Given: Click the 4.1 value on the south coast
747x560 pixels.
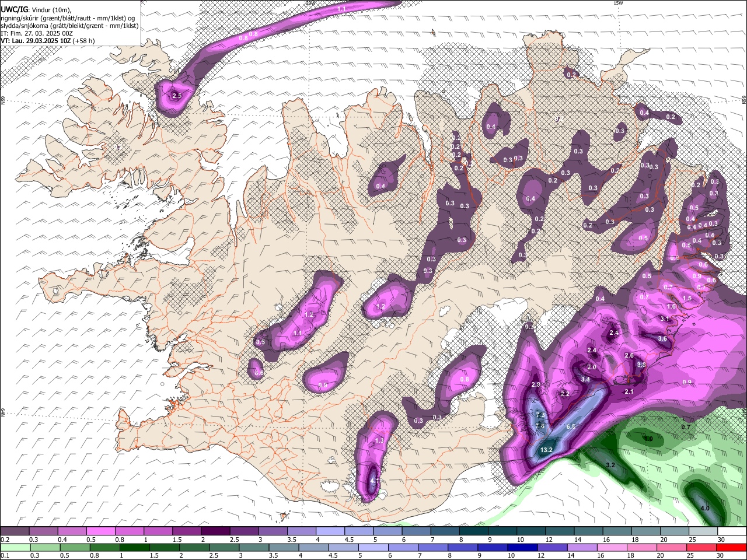Looking at the screenshot, I should [375, 481].
